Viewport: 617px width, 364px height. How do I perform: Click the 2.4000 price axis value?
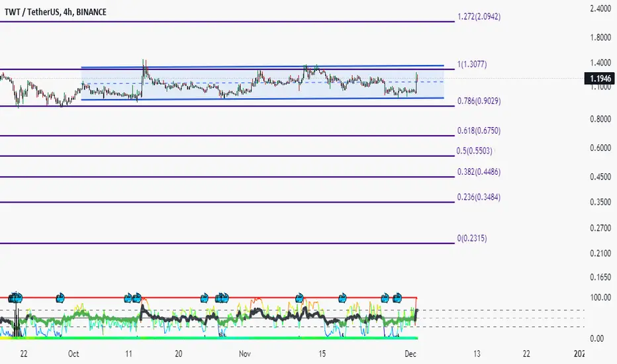pyautogui.click(x=600, y=8)
